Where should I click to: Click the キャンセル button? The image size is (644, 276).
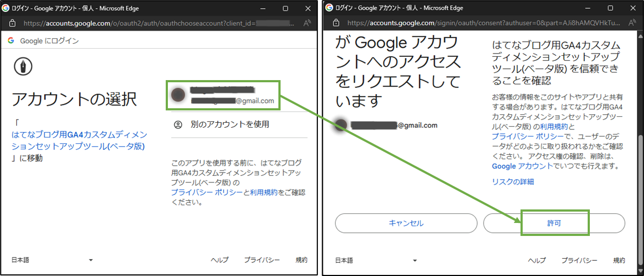406,223
